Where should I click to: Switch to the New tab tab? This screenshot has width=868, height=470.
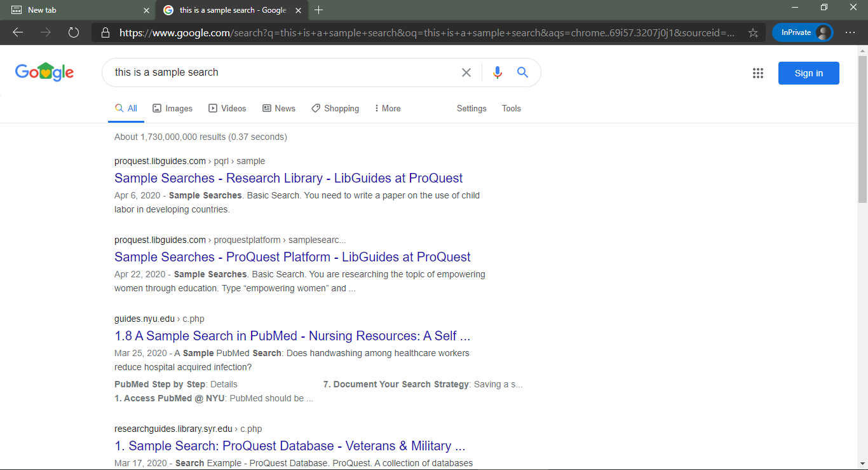pos(78,10)
